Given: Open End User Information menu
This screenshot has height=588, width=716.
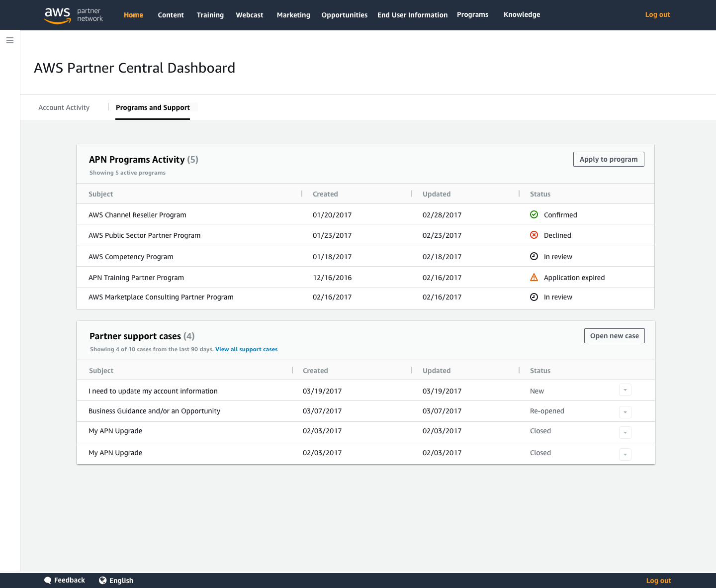Looking at the screenshot, I should pyautogui.click(x=413, y=15).
